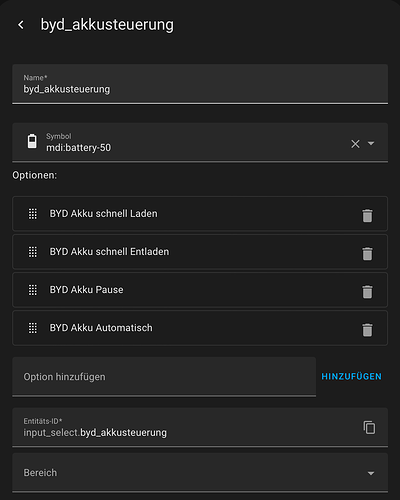The width and height of the screenshot is (400, 500).
Task: Edit the Name field byd_akkusteuerung
Action: (200, 84)
